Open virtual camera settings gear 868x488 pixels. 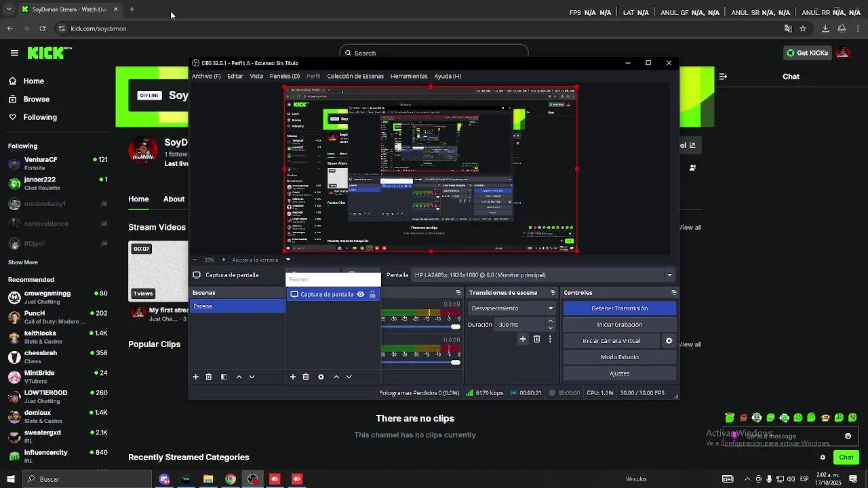tap(669, 341)
